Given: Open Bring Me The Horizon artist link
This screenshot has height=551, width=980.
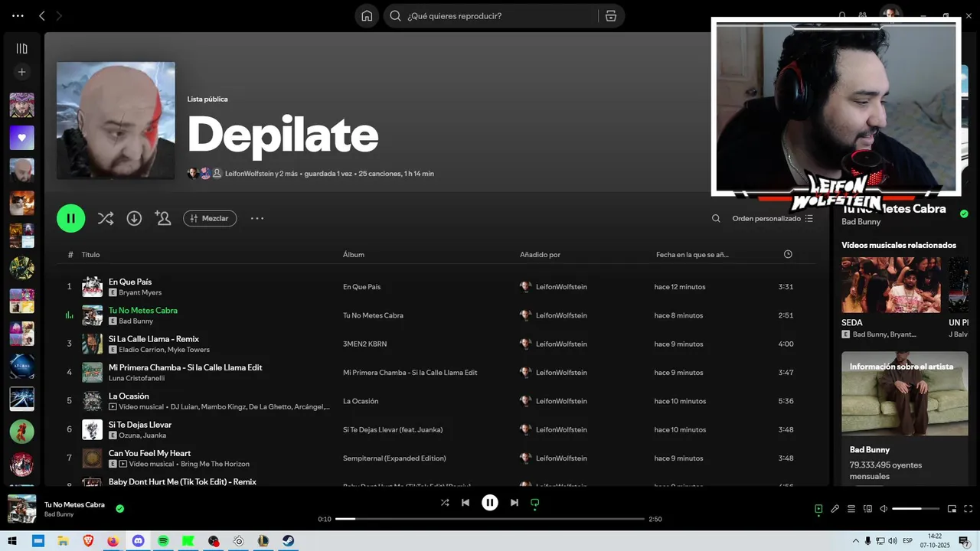Looking at the screenshot, I should 215,464.
